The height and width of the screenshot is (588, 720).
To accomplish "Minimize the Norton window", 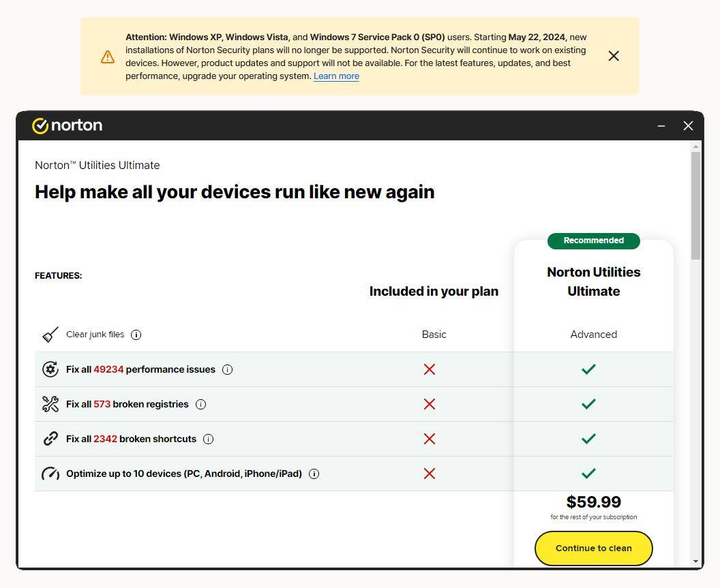I will point(661,126).
